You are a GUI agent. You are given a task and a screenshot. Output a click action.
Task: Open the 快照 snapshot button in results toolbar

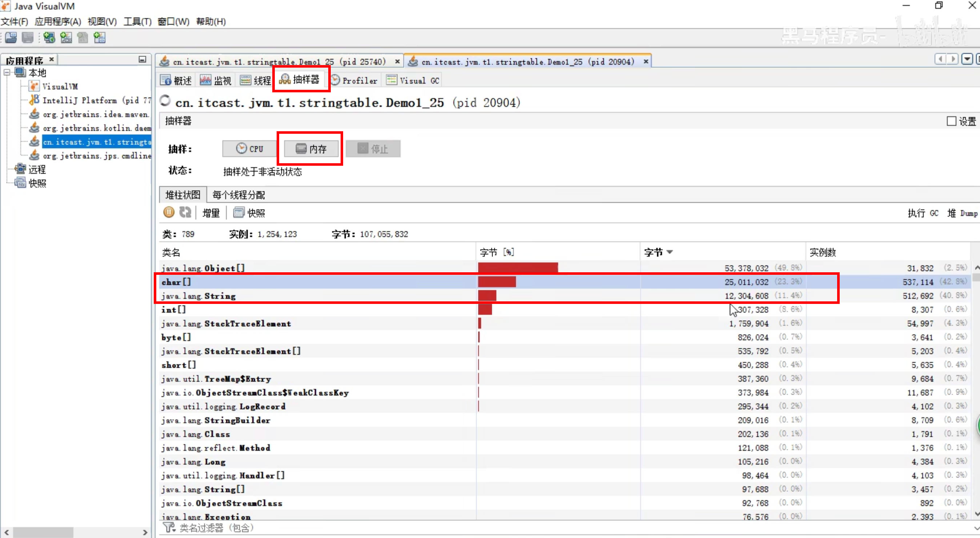[250, 213]
